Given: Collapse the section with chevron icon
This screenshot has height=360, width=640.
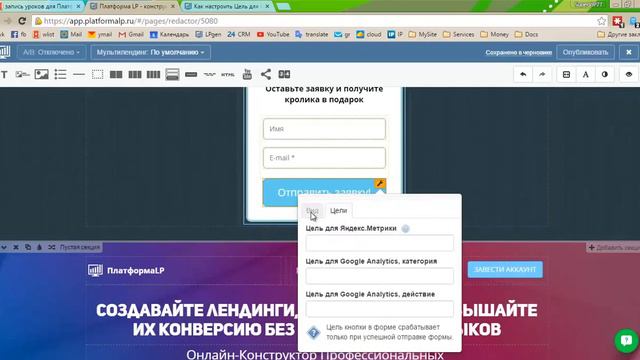Looking at the screenshot, I should pyautogui.click(x=4, y=247).
